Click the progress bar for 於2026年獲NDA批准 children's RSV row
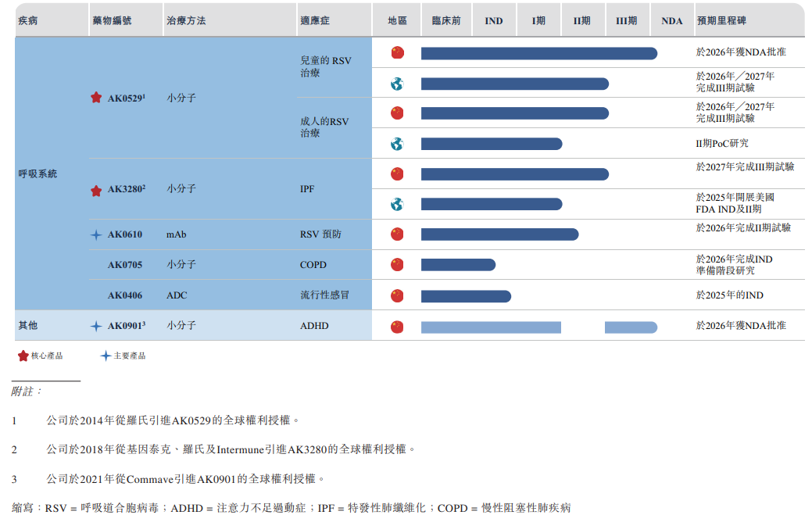812x515 pixels. 539,53
